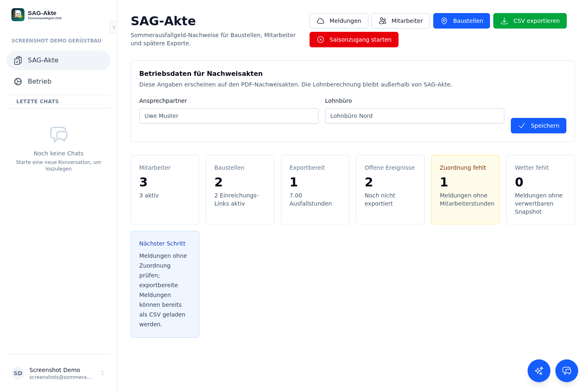Click the SAG-Akte app logo

click(18, 15)
